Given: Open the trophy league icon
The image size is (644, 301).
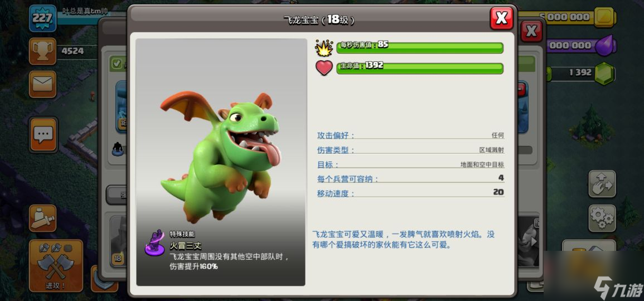Looking at the screenshot, I should 43,51.
